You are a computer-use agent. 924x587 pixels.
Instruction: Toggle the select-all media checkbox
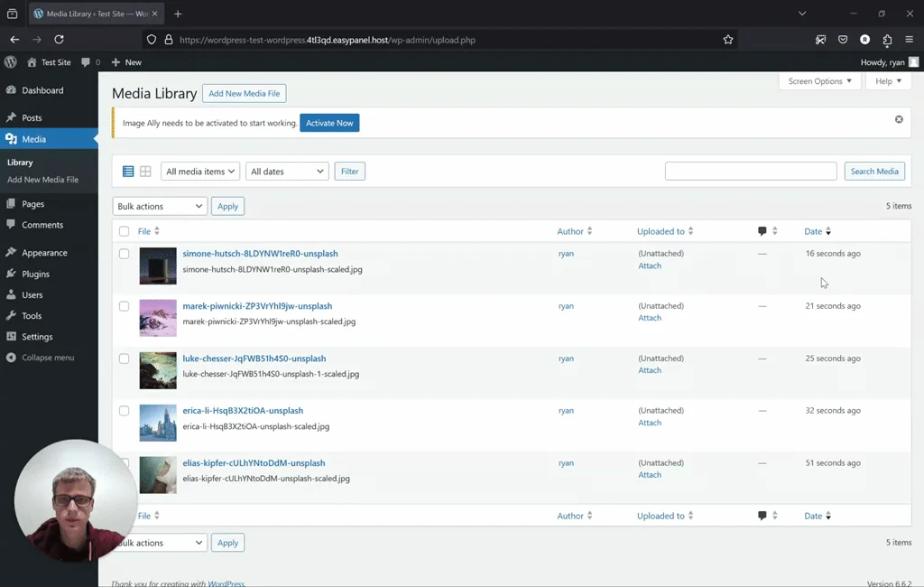[x=124, y=231]
